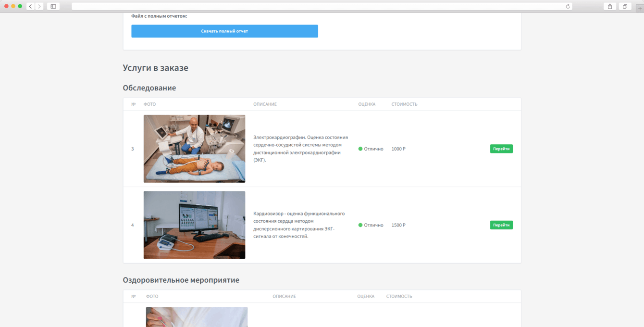Open the share icon in toolbar
The height and width of the screenshot is (327, 644).
tap(610, 6)
